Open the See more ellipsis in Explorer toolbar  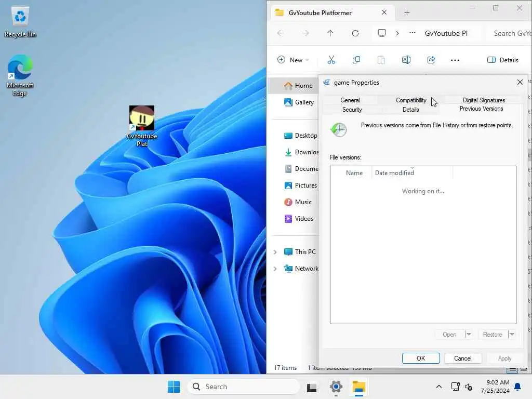[x=455, y=60]
